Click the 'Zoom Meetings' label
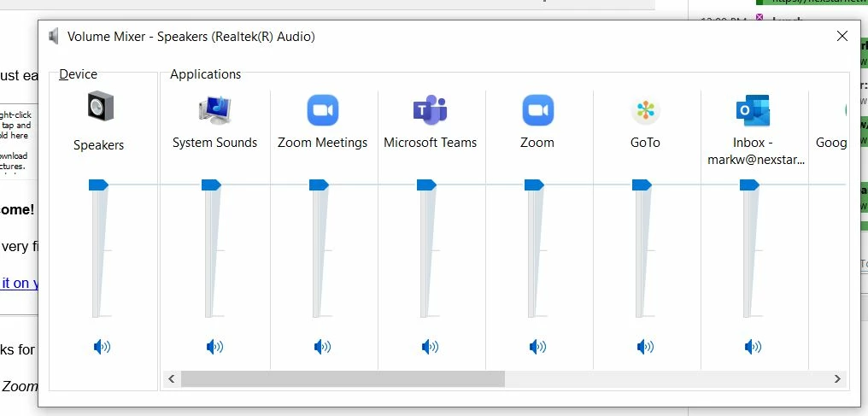This screenshot has width=868, height=416. point(323,143)
